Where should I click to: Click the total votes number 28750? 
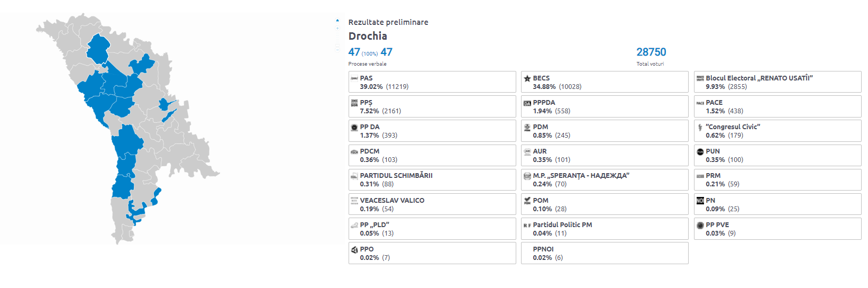pos(651,52)
